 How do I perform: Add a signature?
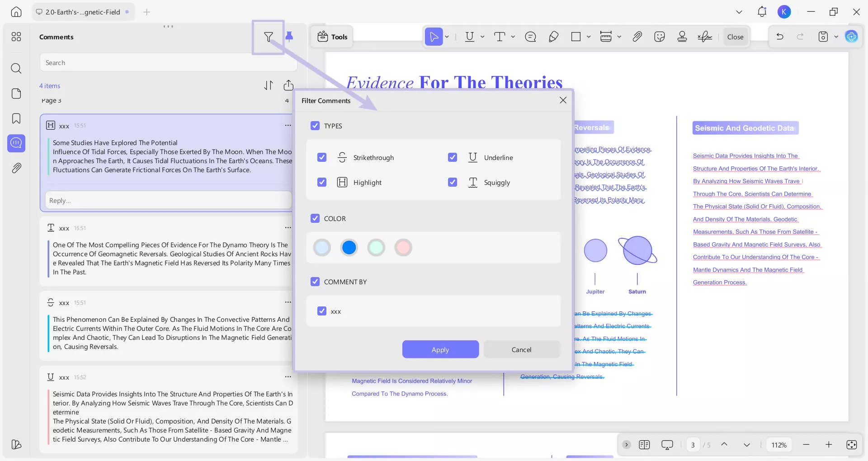pos(705,37)
